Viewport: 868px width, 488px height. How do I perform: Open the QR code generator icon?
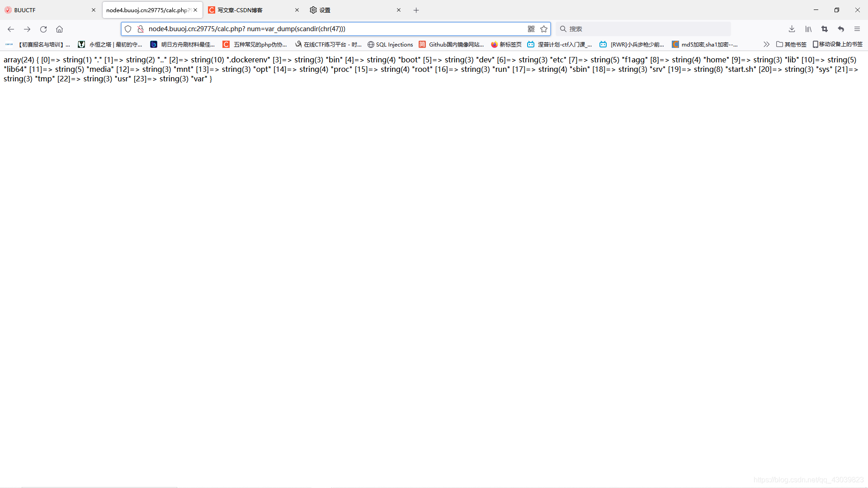coord(531,29)
